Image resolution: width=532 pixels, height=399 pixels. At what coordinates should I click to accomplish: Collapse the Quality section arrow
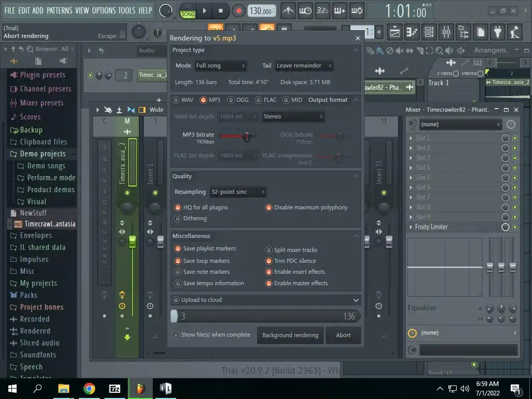[x=356, y=177]
